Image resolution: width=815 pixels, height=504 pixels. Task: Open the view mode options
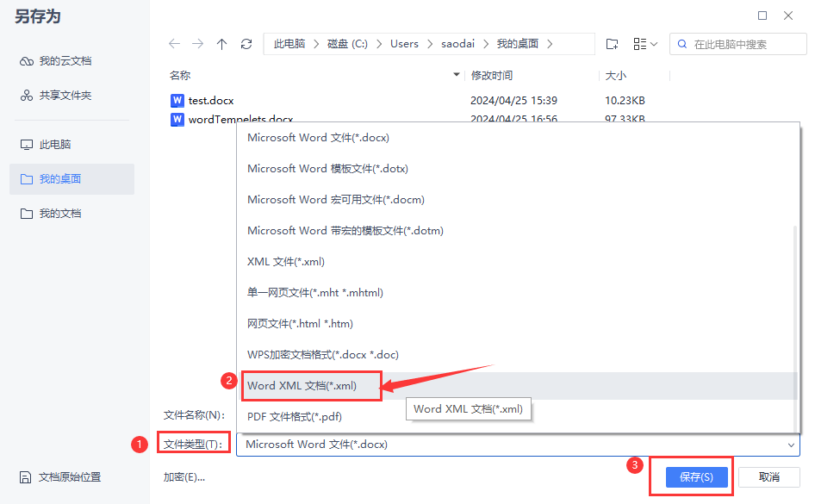[645, 44]
